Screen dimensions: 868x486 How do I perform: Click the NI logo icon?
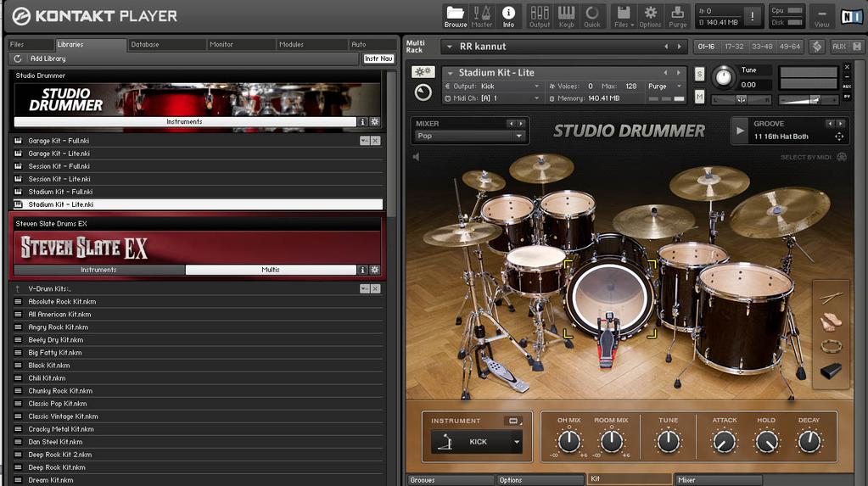(851, 17)
